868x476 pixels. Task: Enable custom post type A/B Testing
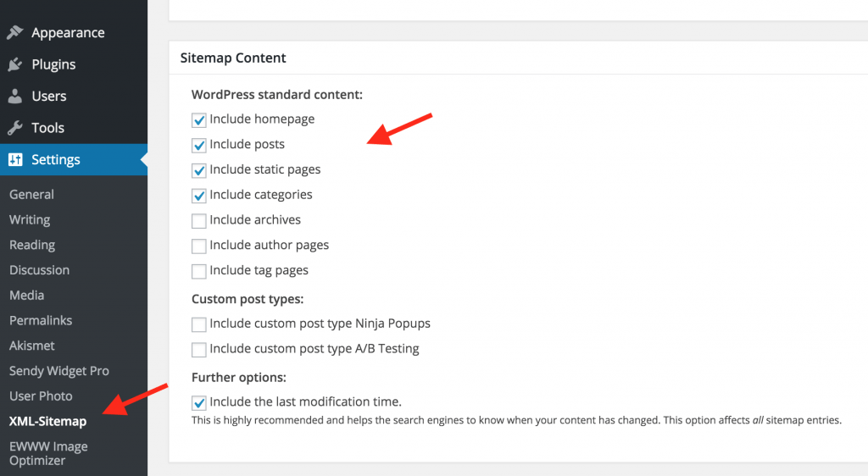[x=199, y=350]
